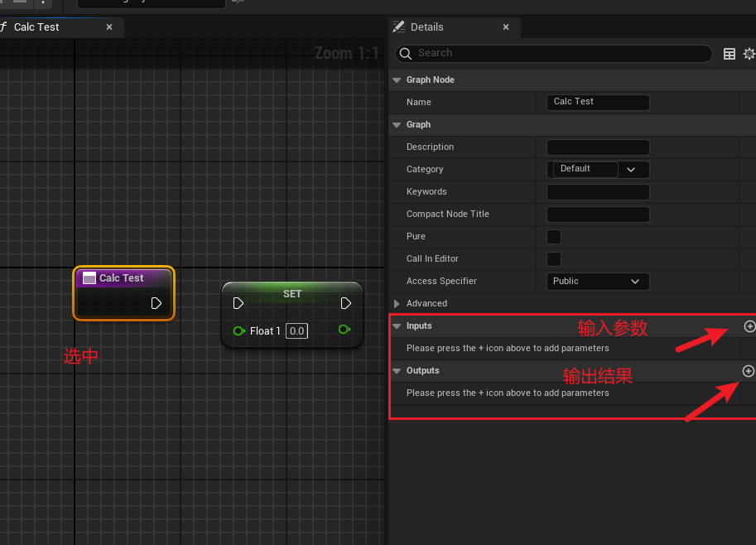
Task: Click the Search field in Details
Action: (x=555, y=54)
